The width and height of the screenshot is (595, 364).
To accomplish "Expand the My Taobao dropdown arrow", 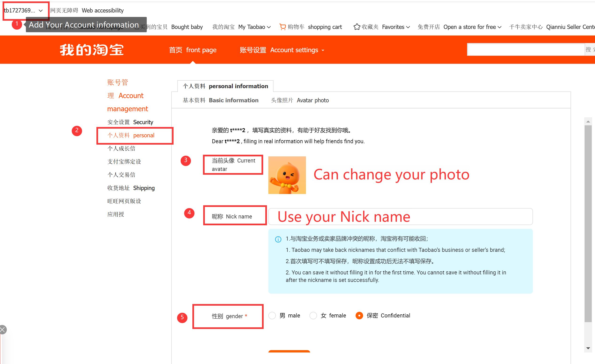I will [x=269, y=27].
